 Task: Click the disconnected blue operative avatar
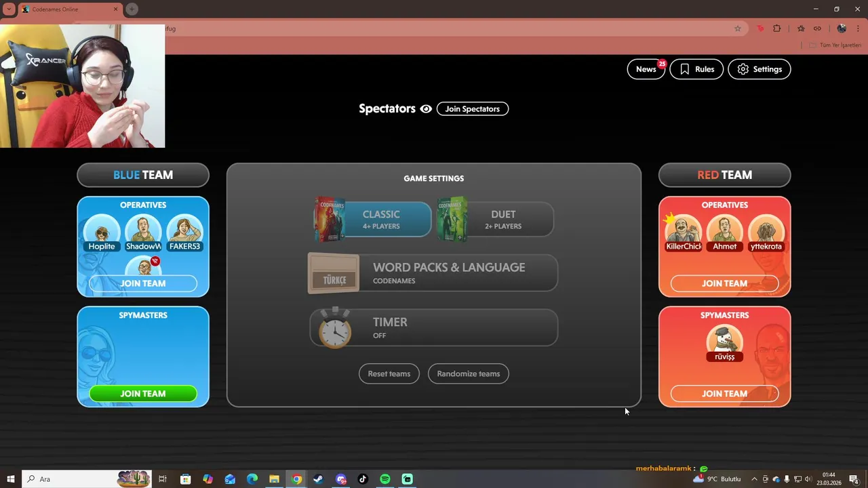point(144,266)
